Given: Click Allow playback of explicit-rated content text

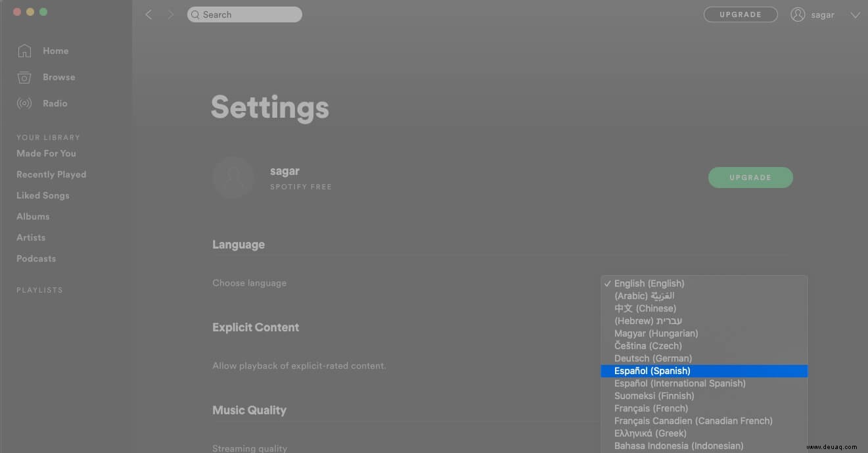Looking at the screenshot, I should tap(299, 366).
